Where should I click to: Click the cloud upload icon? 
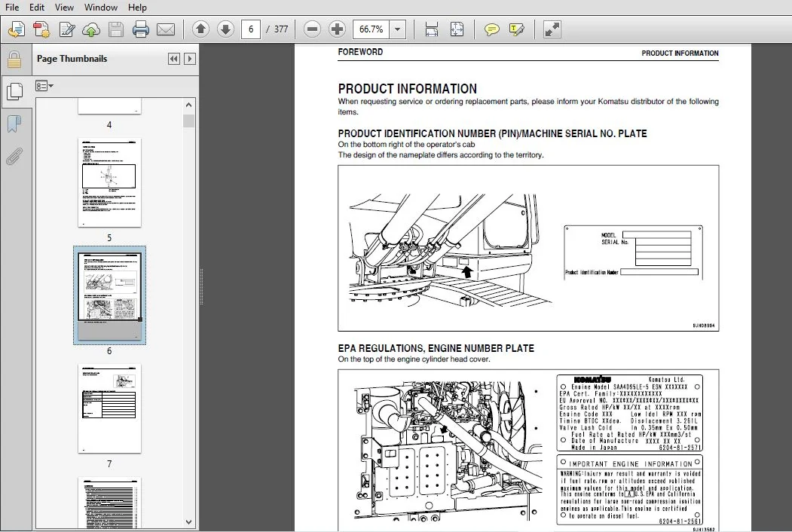pos(91,29)
